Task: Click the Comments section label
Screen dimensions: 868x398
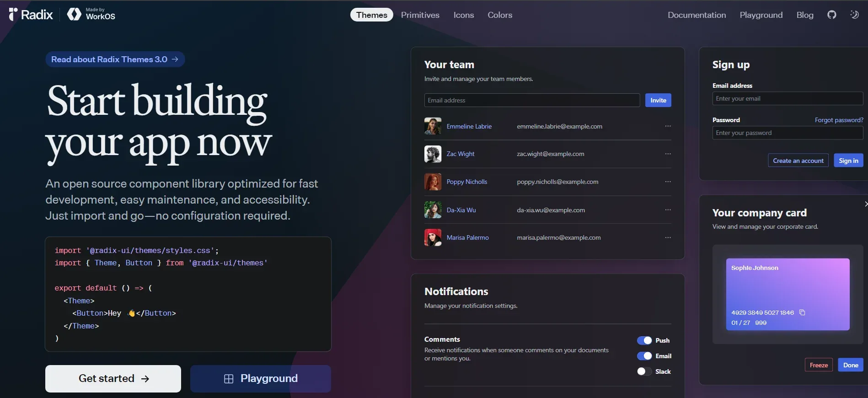Action: (442, 339)
